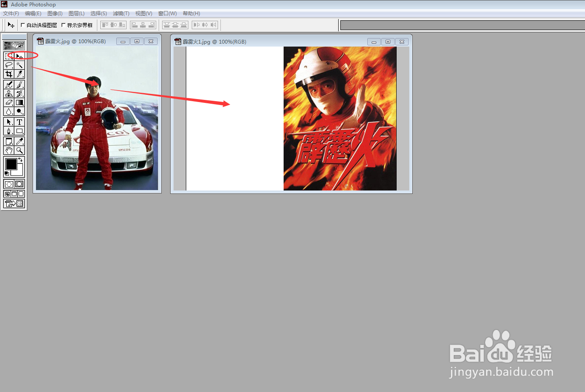This screenshot has width=585, height=392.
Task: Select the Lasso tool
Action: coord(9,65)
